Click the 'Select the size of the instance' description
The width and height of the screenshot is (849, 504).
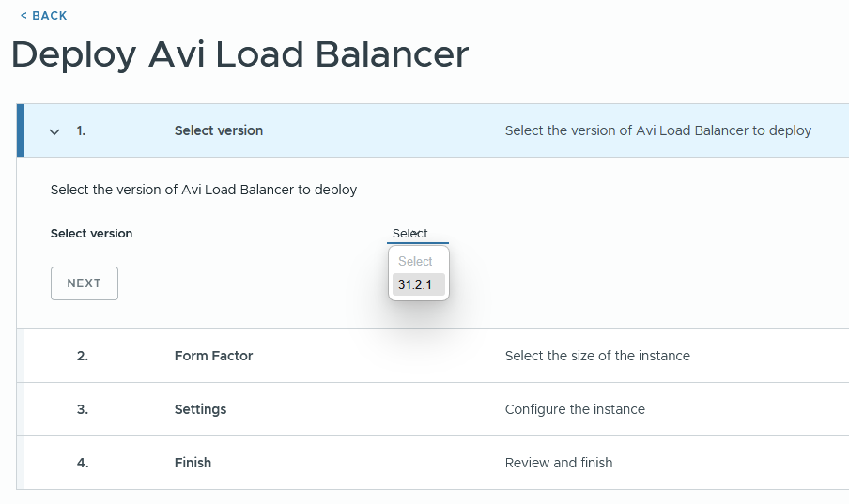tap(597, 356)
